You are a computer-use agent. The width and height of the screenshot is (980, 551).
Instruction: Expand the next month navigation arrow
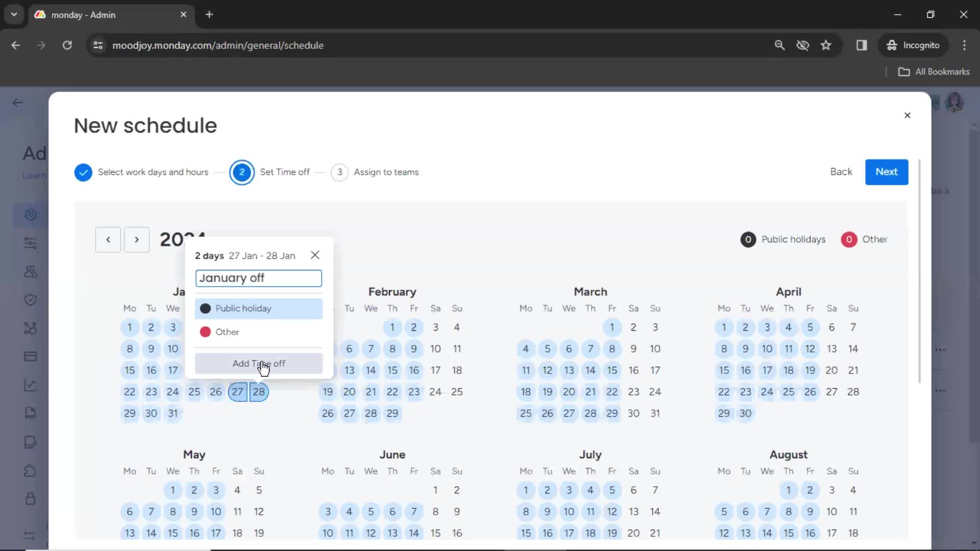pyautogui.click(x=137, y=239)
